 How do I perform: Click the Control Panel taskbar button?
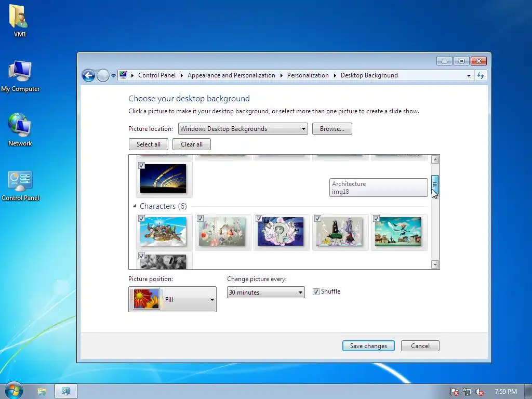(x=66, y=392)
